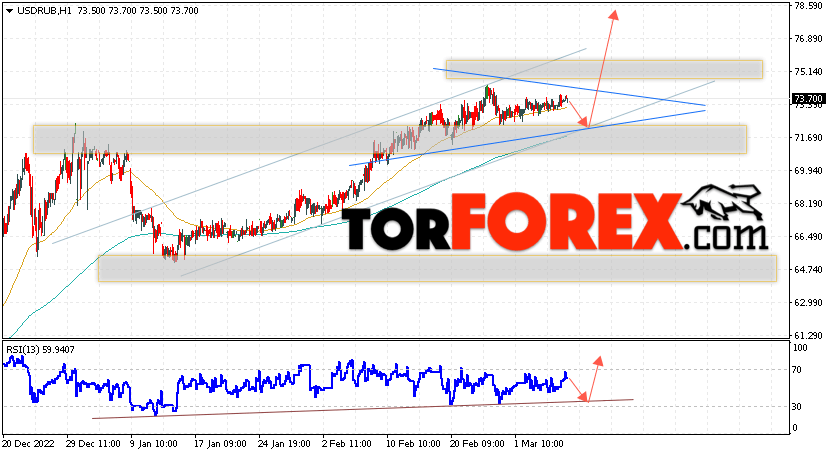Click the current price label 73.700

tap(808, 99)
